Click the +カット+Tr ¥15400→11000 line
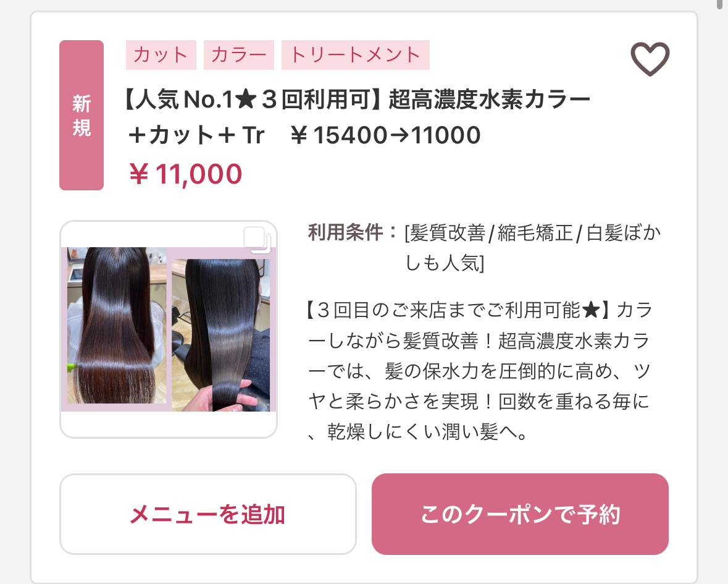The height and width of the screenshot is (584, 728). (304, 135)
